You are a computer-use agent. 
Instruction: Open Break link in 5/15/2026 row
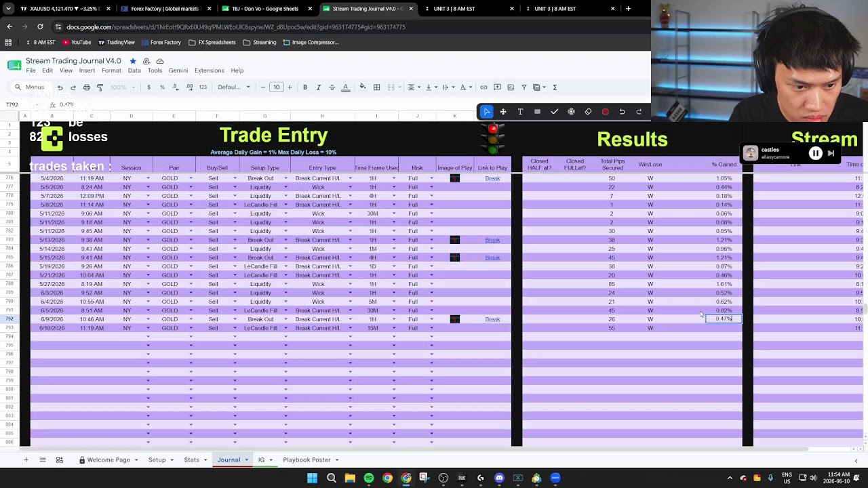point(492,258)
